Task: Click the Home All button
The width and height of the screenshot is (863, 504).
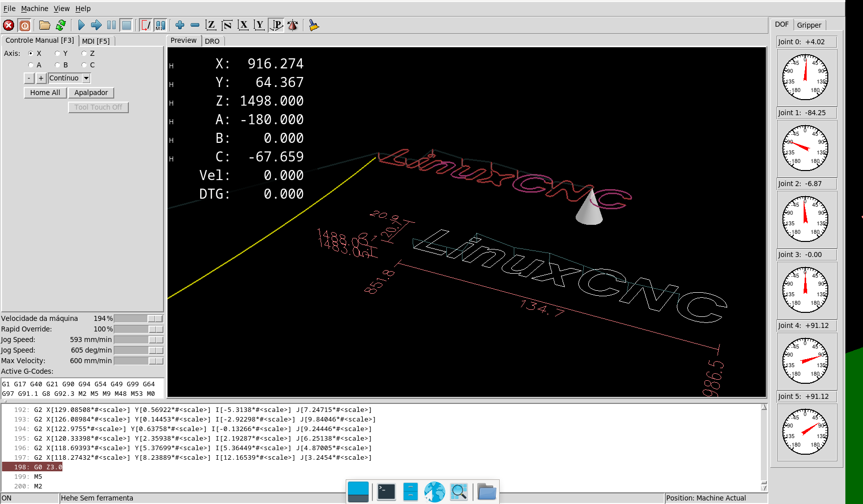Action: pos(45,93)
